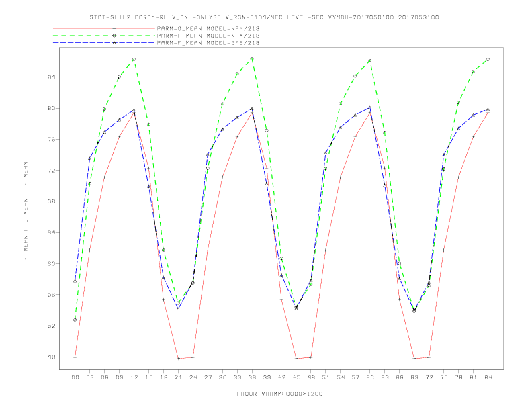Click y-axis tick label 60

pos(51,263)
